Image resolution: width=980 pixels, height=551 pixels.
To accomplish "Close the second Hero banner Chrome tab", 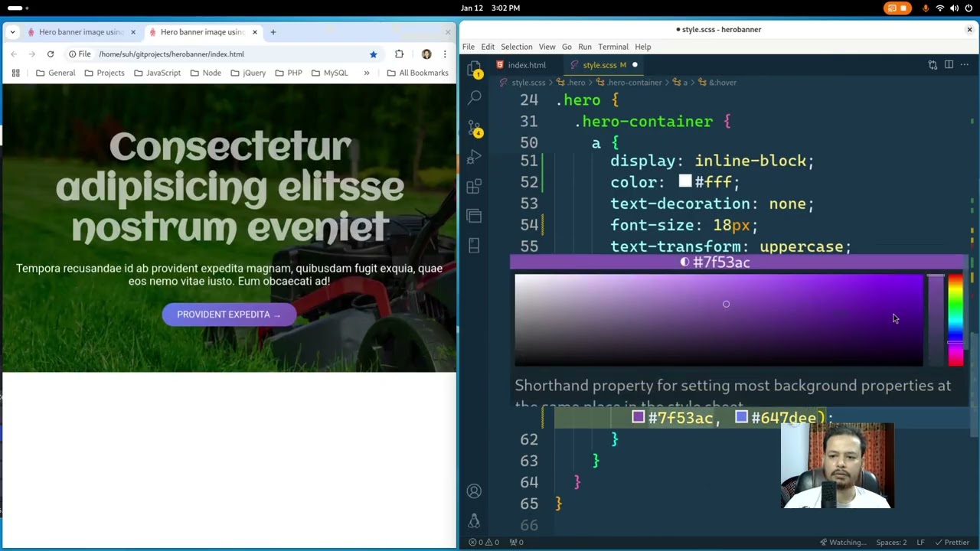I will 254,32.
